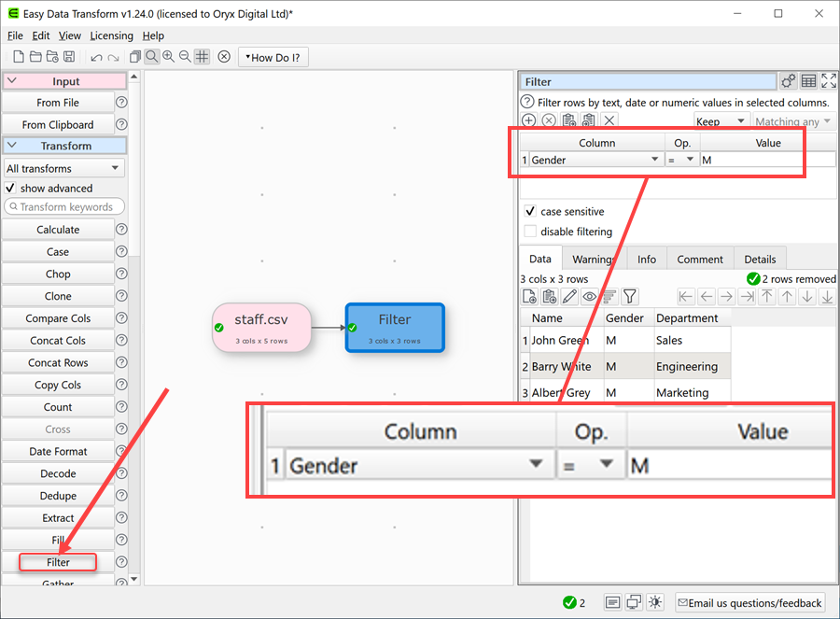Click the Email us questions/feedback button
The height and width of the screenshot is (619, 840).
(749, 602)
